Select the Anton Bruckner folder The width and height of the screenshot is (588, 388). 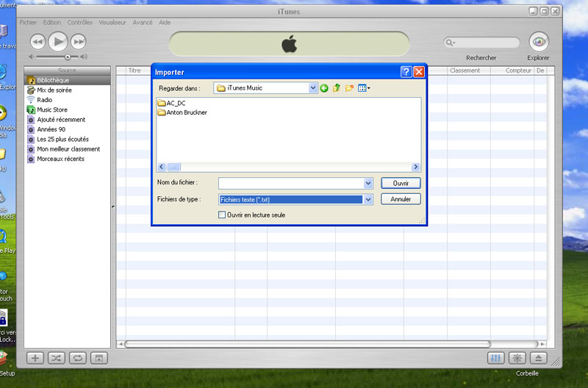(x=182, y=112)
